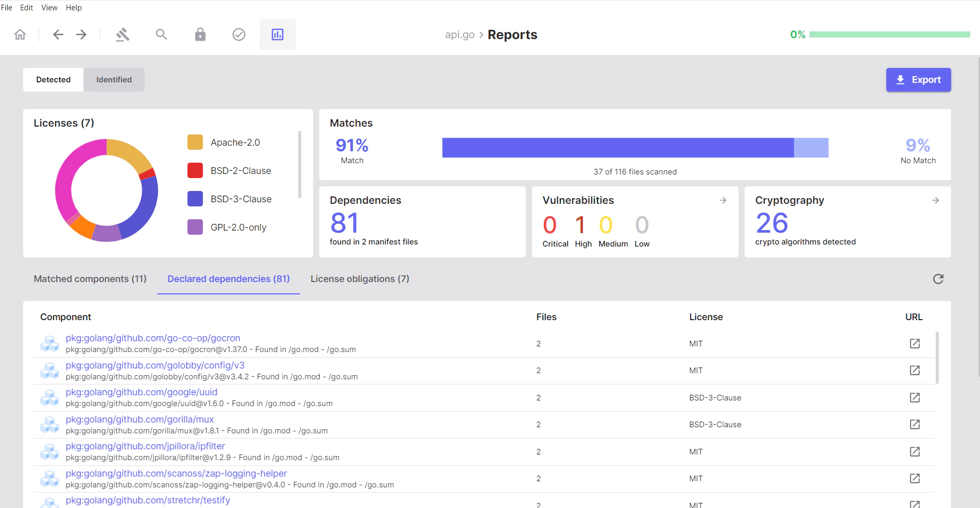
Task: Click the Apache-2.0 yellow legend swatch
Action: (195, 143)
